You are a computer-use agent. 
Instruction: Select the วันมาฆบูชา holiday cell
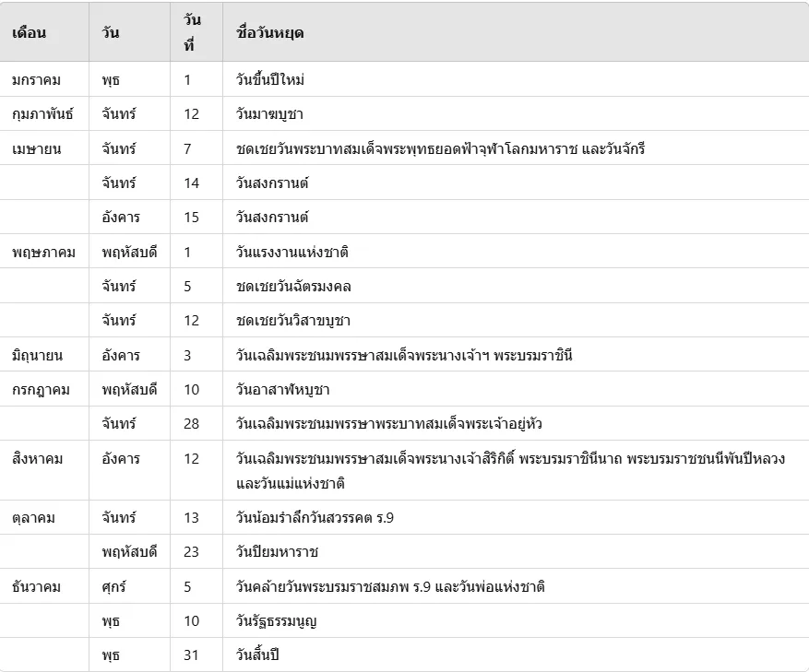[269, 114]
